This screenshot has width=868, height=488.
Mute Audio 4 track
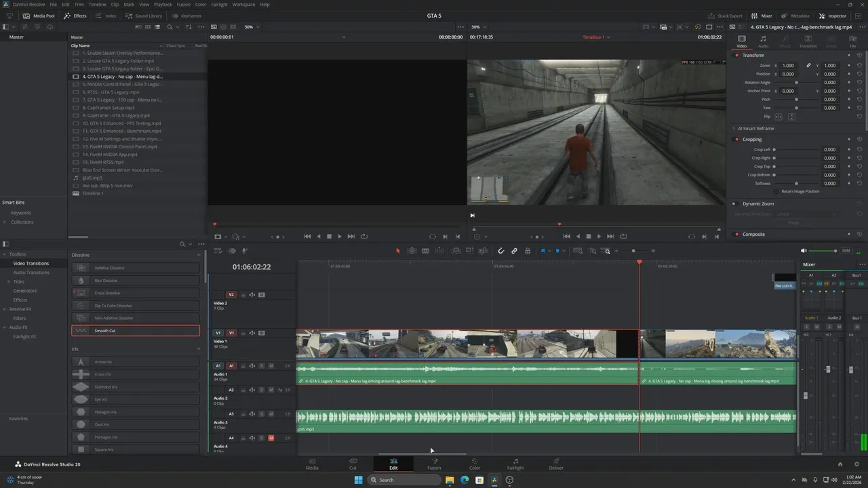point(271,438)
